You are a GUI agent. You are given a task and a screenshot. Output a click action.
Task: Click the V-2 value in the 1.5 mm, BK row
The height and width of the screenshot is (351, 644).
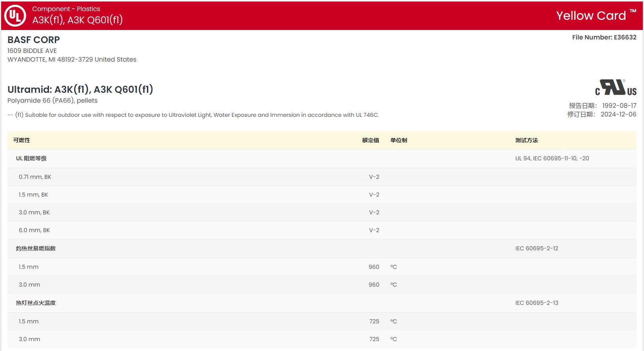point(374,195)
